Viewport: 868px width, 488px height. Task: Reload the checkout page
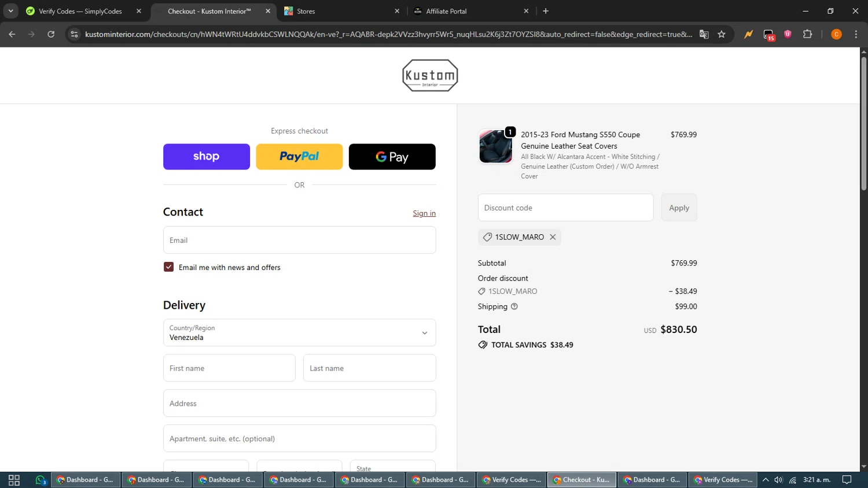[51, 34]
